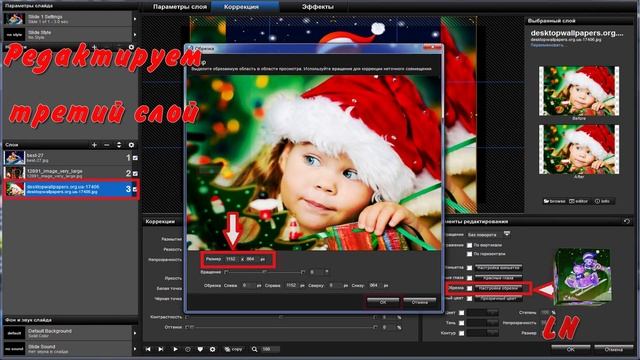Click 'Настройка виньетки' button
This screenshot has width=640, height=360.
(x=499, y=268)
